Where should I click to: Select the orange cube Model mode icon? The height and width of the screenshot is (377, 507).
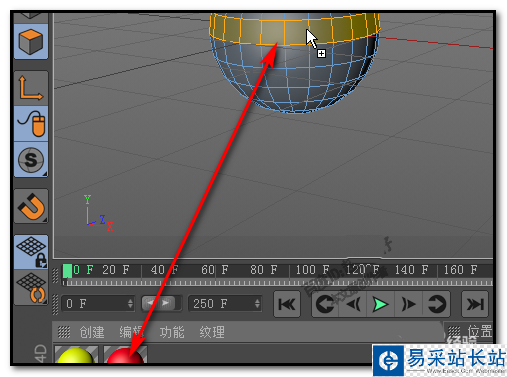click(31, 42)
